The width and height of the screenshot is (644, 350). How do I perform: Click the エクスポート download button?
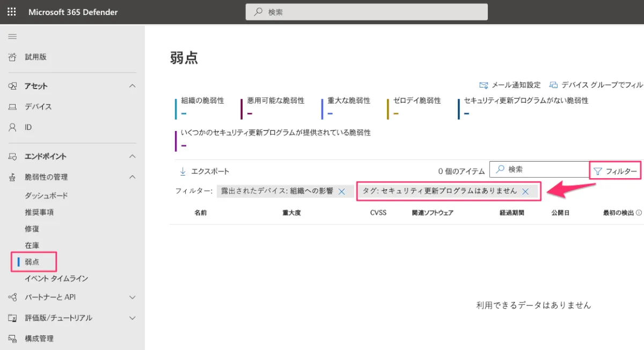coord(204,171)
